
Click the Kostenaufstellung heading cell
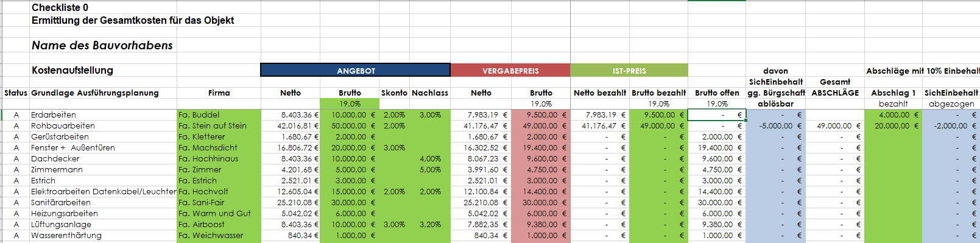72,70
